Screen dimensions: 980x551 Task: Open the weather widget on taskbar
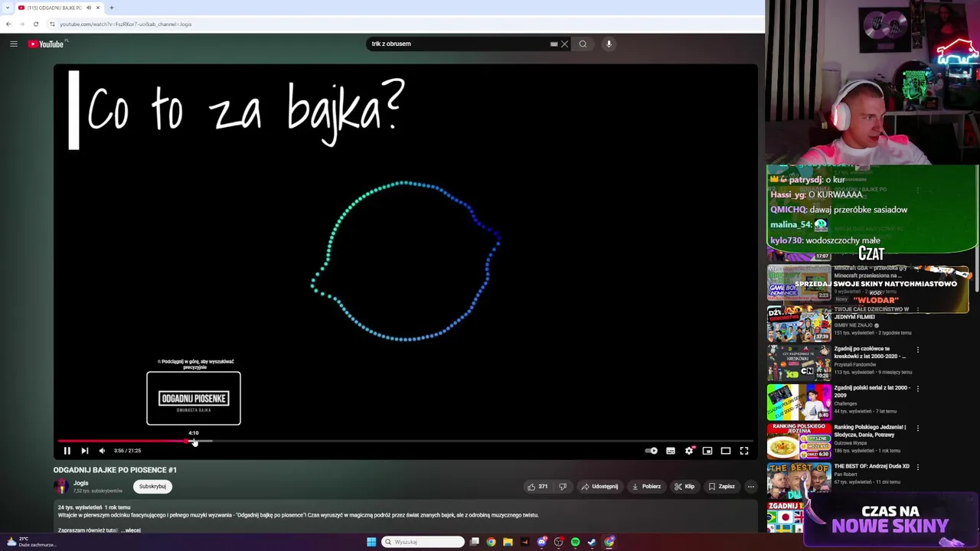pyautogui.click(x=31, y=542)
